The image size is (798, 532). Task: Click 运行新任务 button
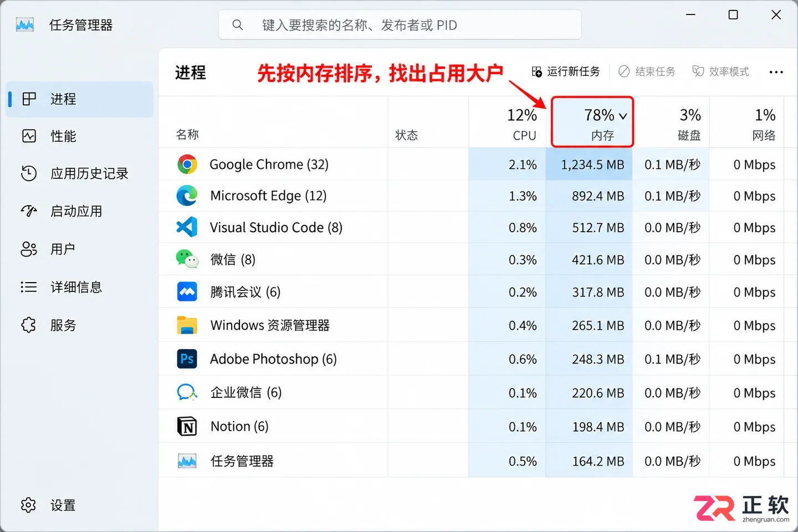coord(566,71)
